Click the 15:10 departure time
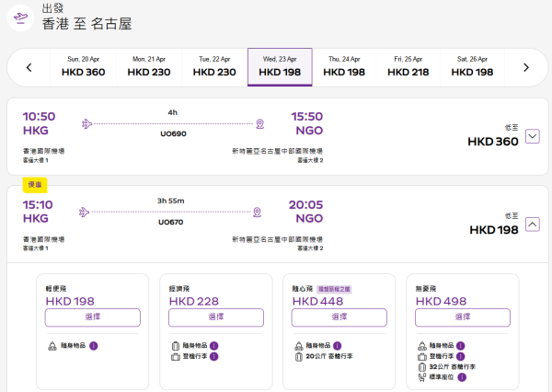Screen dimensions: 552x392 pos(38,204)
